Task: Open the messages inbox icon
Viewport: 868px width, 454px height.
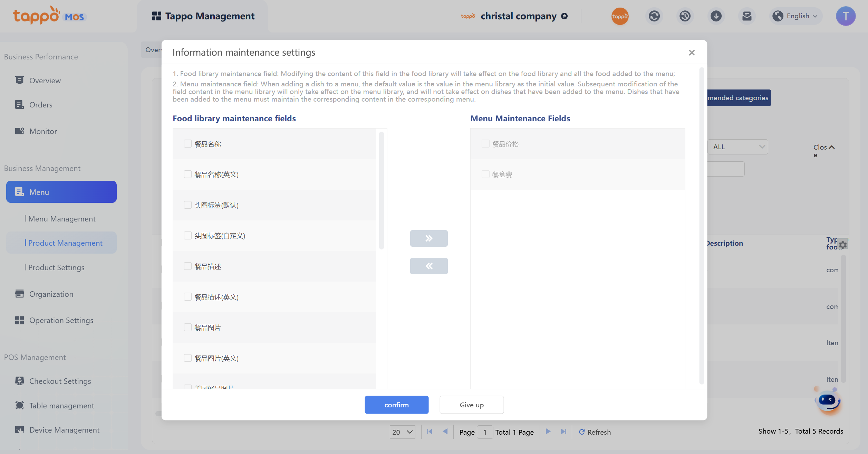Action: pos(747,16)
